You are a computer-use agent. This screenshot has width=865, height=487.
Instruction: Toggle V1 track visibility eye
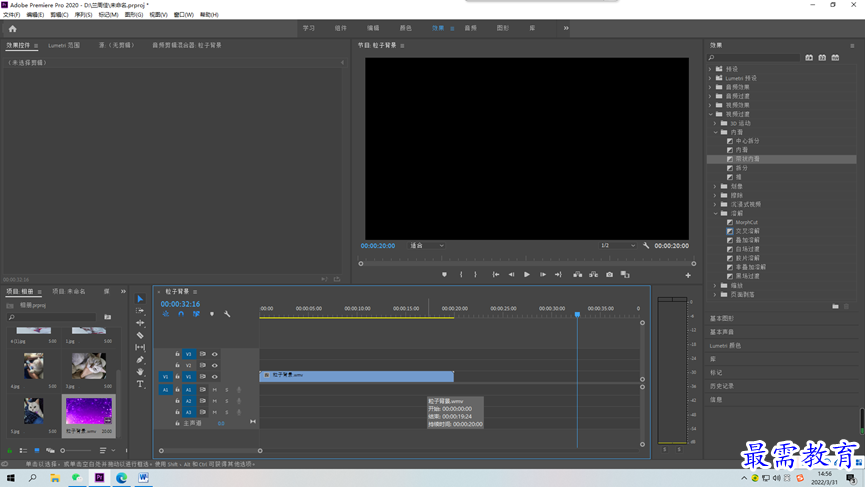pos(215,377)
